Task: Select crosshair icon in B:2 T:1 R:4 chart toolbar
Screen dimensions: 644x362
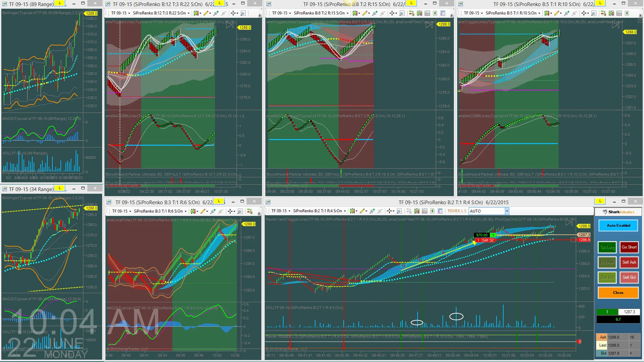Action: pos(390,211)
